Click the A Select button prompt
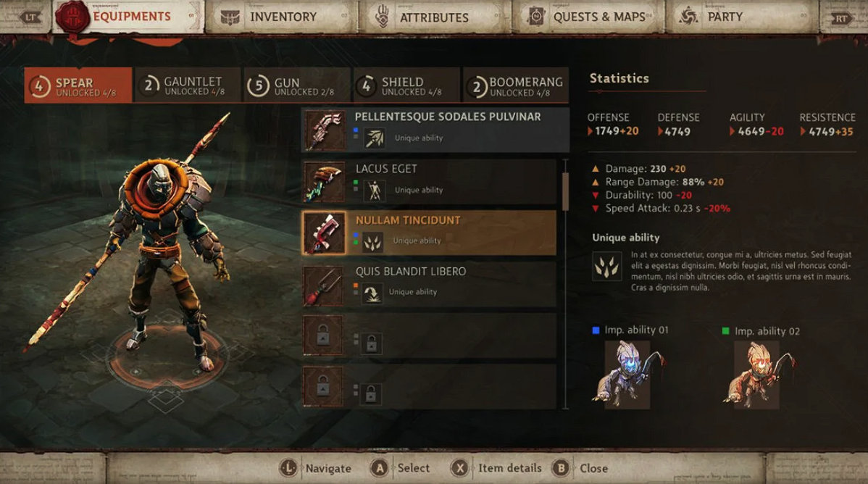Screen dimensions: 868x484 pos(401,469)
